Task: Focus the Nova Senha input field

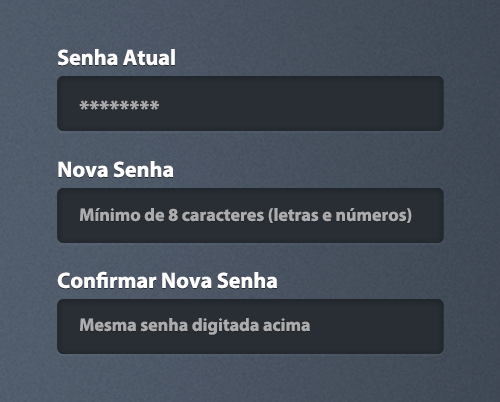Action: pyautogui.click(x=250, y=215)
